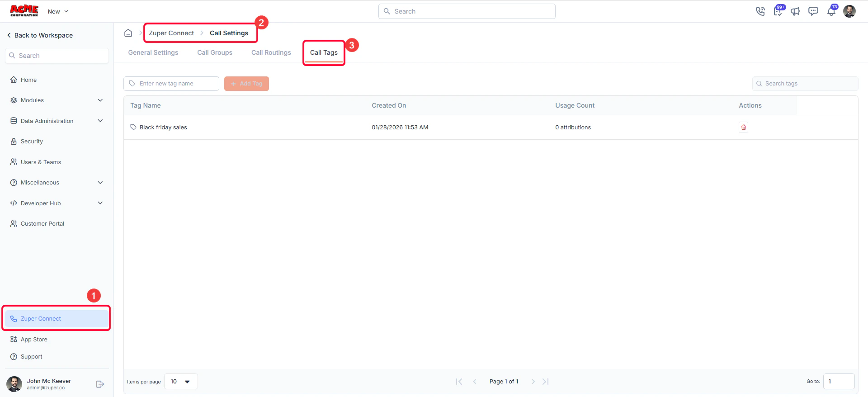Expand the Data Administration menu
The height and width of the screenshot is (397, 868).
click(x=57, y=121)
